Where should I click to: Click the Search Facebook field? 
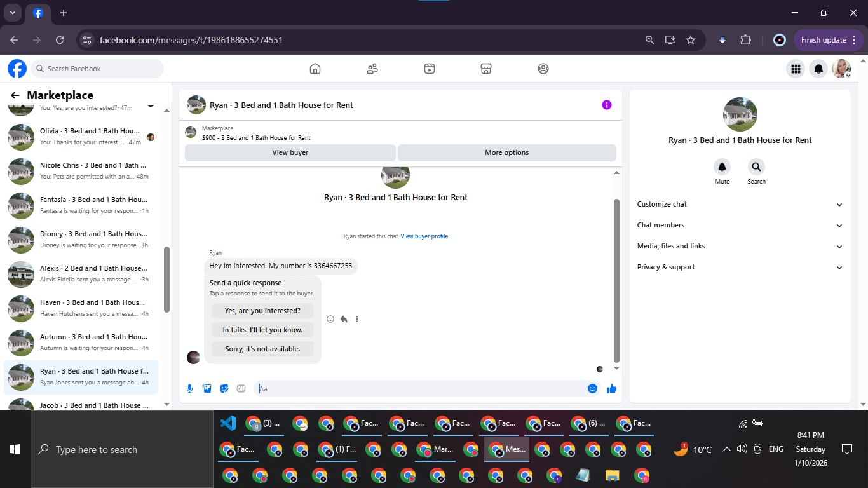[97, 69]
